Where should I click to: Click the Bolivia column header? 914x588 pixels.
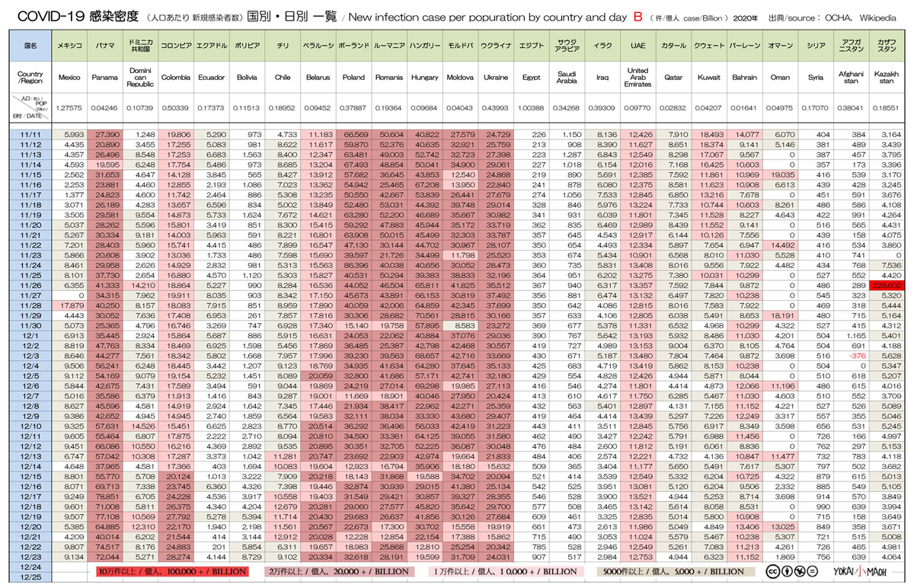(x=247, y=77)
